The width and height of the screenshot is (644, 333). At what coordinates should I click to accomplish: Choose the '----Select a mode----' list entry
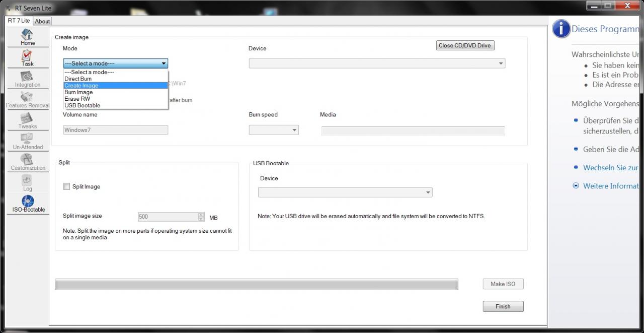pyautogui.click(x=115, y=72)
